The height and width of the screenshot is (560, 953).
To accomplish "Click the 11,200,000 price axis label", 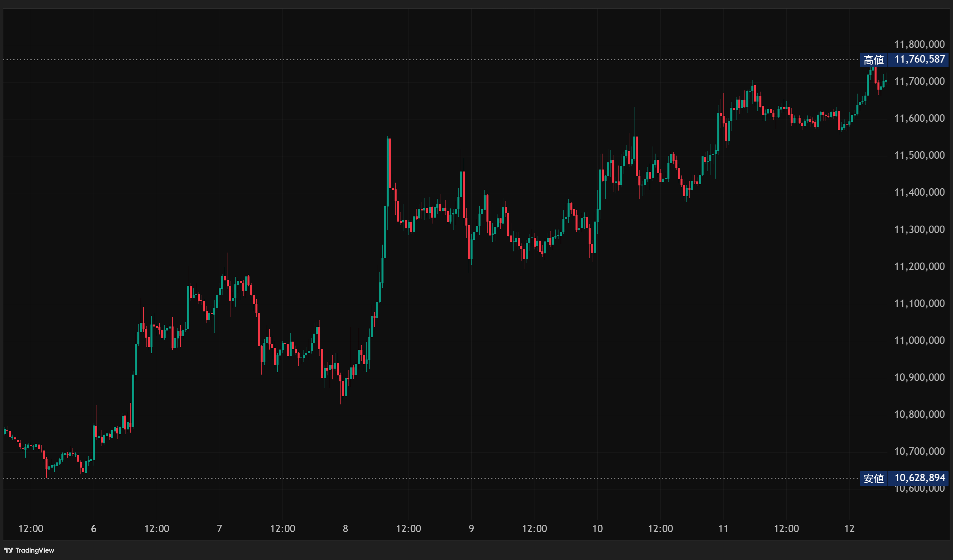I will [x=919, y=266].
